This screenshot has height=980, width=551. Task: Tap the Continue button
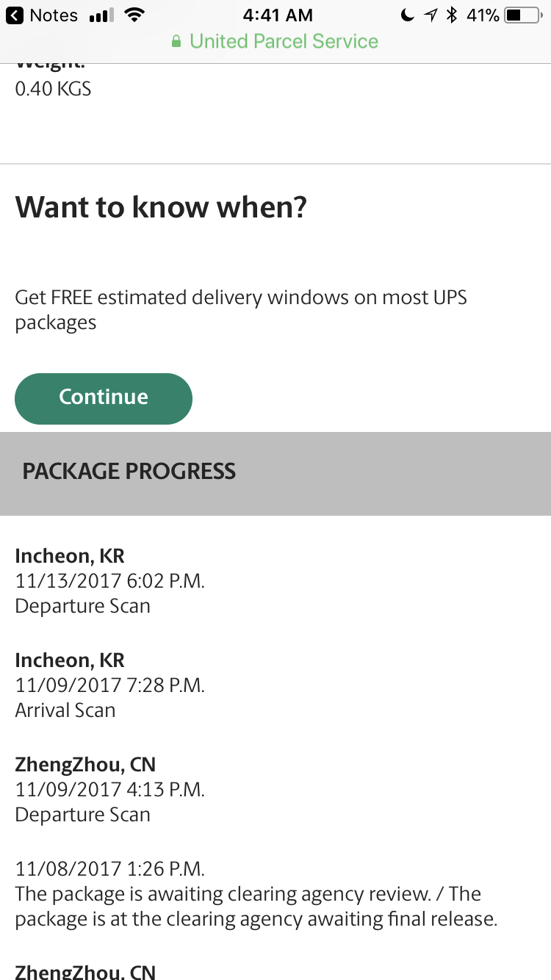(x=104, y=398)
